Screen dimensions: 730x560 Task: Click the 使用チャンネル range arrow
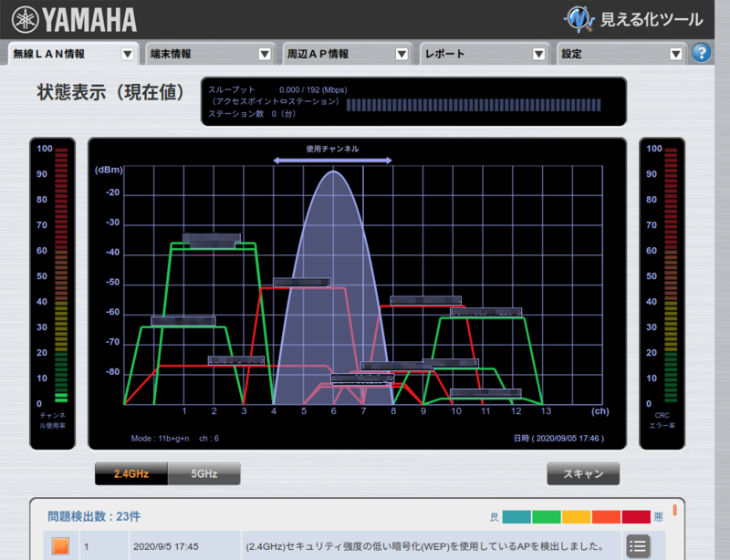pyautogui.click(x=332, y=161)
